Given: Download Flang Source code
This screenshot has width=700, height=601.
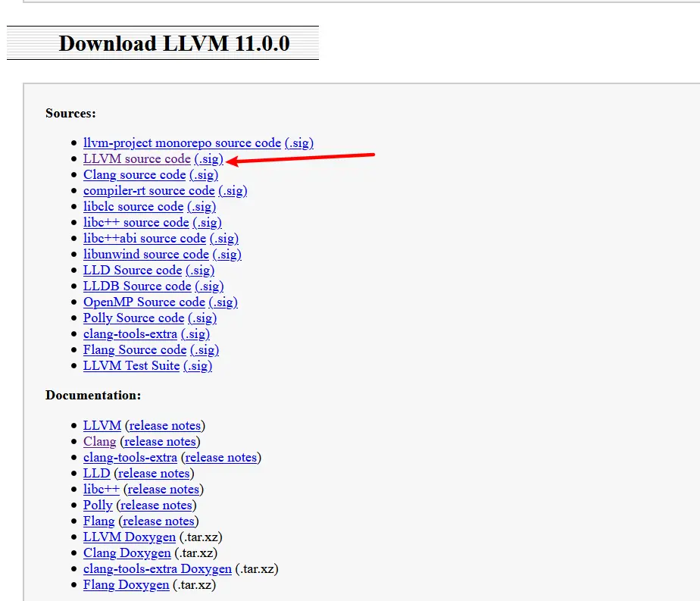Looking at the screenshot, I should (x=135, y=350).
